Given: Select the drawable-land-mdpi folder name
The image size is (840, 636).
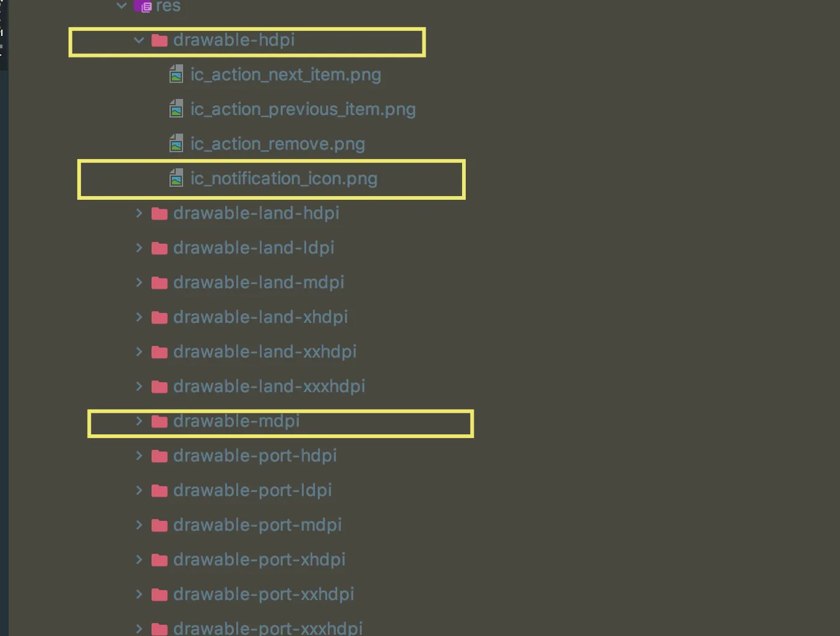Looking at the screenshot, I should [x=259, y=283].
